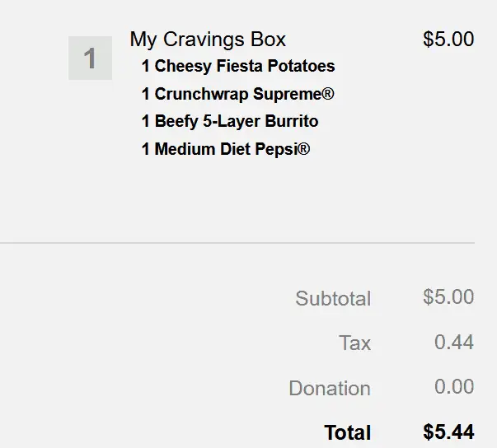Click the registered symbol after Diet Pepsi
The height and width of the screenshot is (448, 497).
(304, 148)
